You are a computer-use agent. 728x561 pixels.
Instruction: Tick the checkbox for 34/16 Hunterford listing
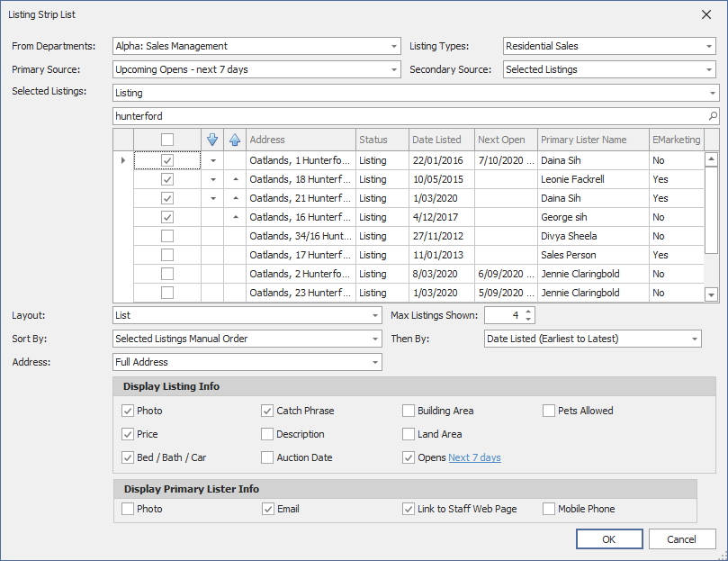click(167, 236)
